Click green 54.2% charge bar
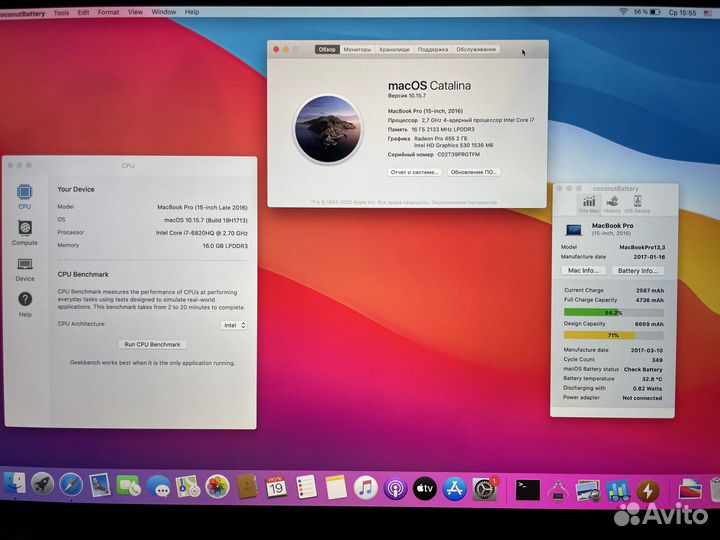This screenshot has height=540, width=720. [613, 313]
